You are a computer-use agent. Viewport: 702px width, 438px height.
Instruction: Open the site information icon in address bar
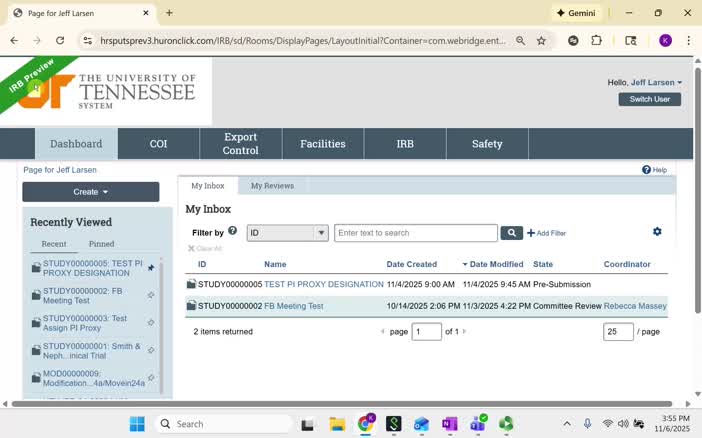tap(88, 41)
